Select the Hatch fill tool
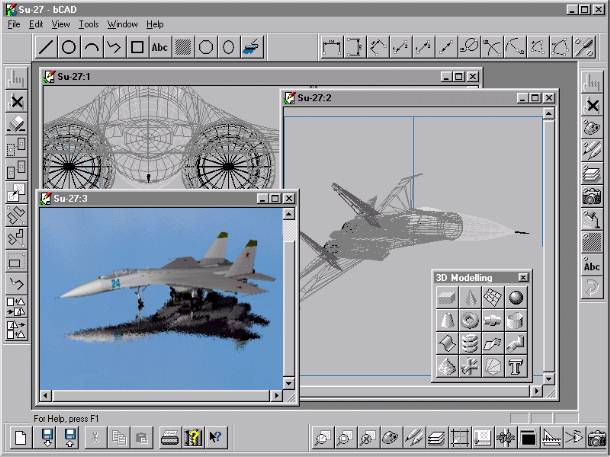The height and width of the screenshot is (457, 610). tap(183, 47)
